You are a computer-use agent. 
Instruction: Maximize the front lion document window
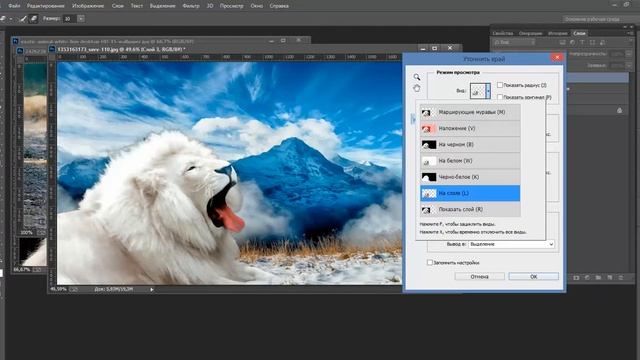(x=435, y=49)
